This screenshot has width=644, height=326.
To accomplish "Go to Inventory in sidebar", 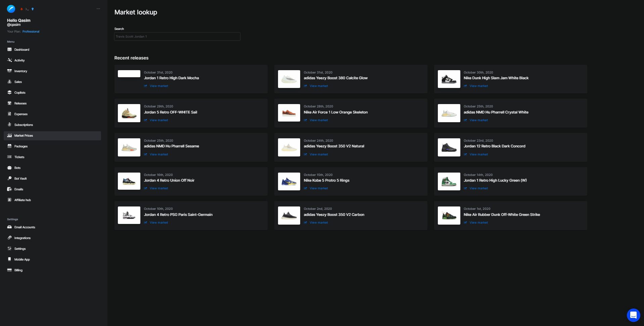I will (20, 71).
